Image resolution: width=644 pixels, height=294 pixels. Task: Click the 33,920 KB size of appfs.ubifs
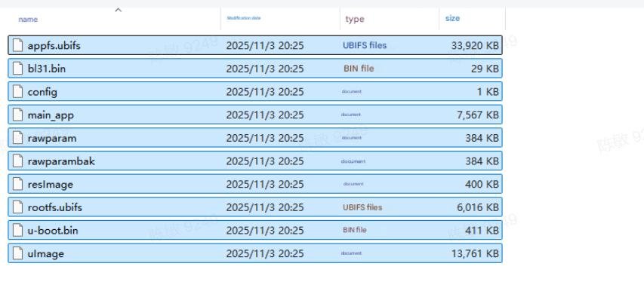pyautogui.click(x=475, y=45)
